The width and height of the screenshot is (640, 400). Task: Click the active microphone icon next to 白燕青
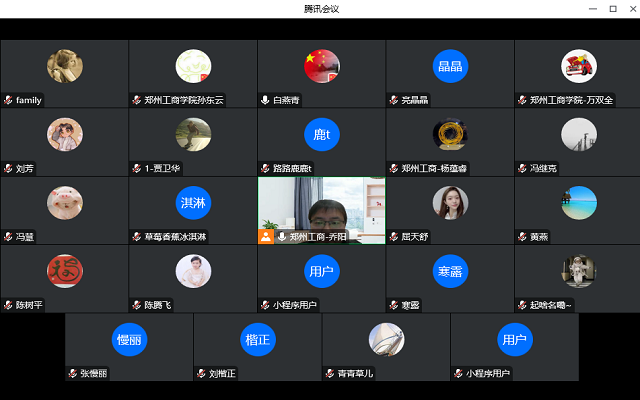[265, 100]
